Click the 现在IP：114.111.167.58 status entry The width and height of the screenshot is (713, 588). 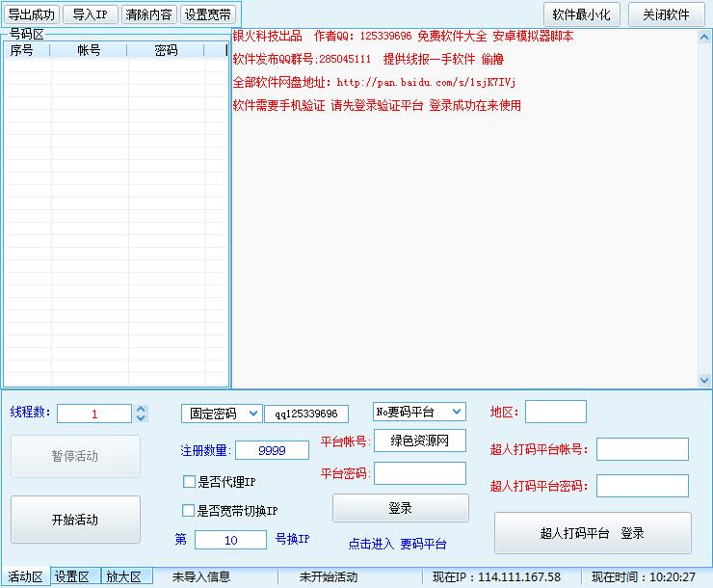[496, 577]
